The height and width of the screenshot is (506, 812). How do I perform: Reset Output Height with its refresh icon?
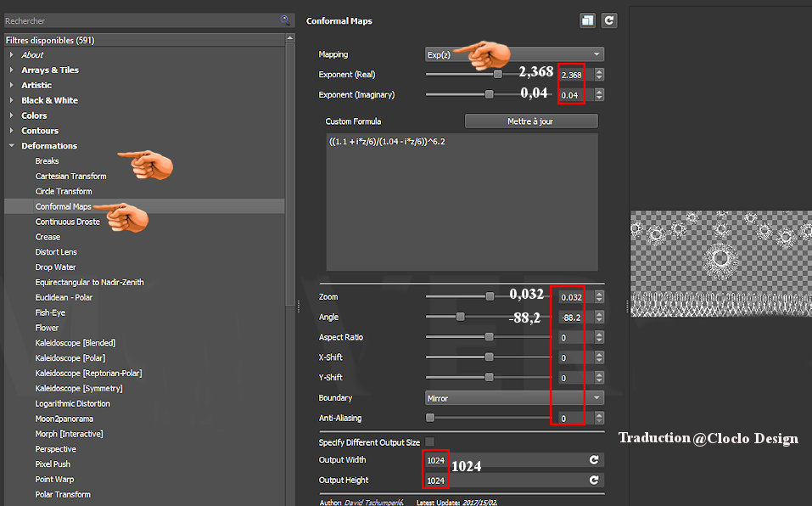coord(594,480)
